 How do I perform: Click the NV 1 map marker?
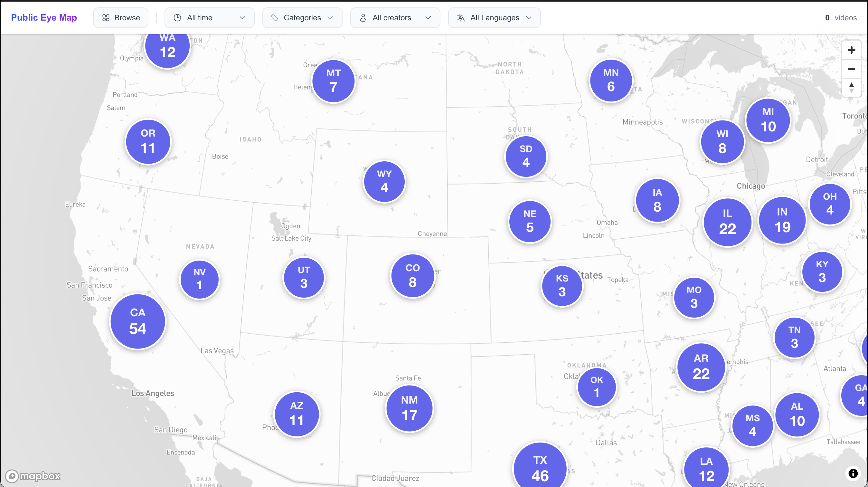pos(200,279)
